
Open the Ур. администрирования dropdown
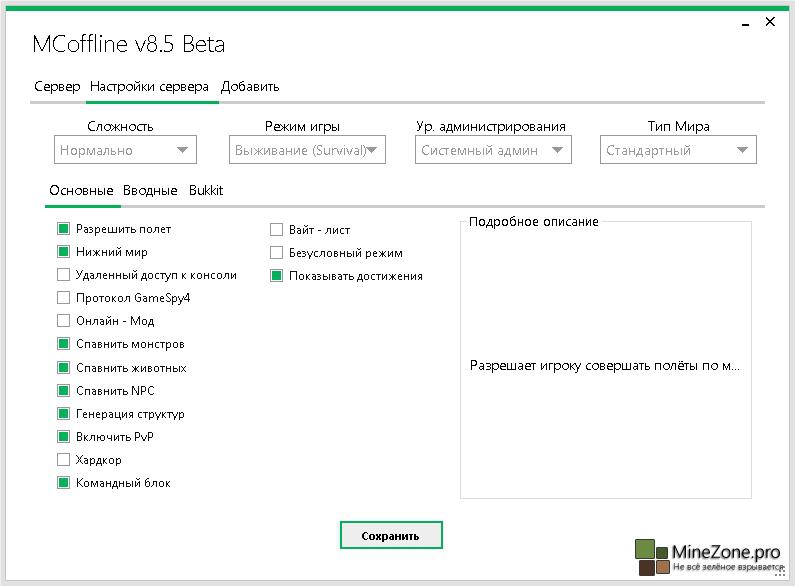point(493,150)
